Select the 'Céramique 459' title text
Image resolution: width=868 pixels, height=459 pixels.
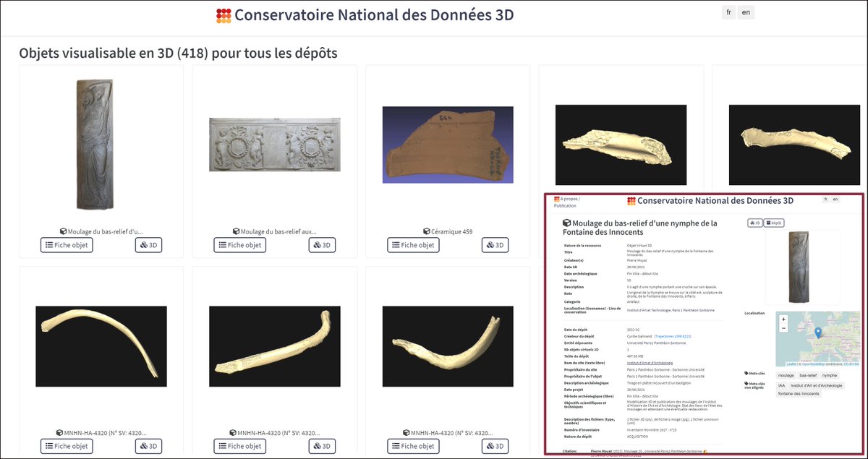[451, 232]
